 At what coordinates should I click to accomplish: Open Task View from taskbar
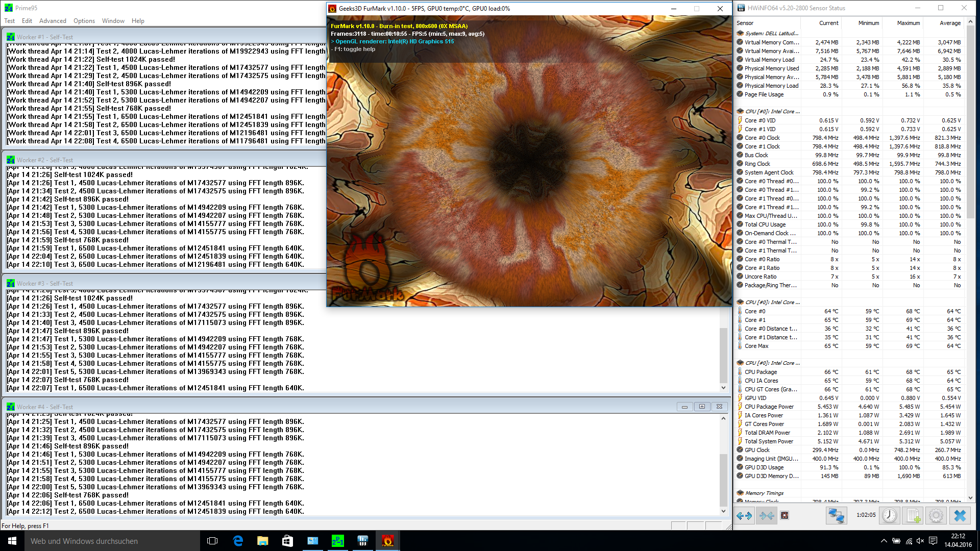coord(212,541)
